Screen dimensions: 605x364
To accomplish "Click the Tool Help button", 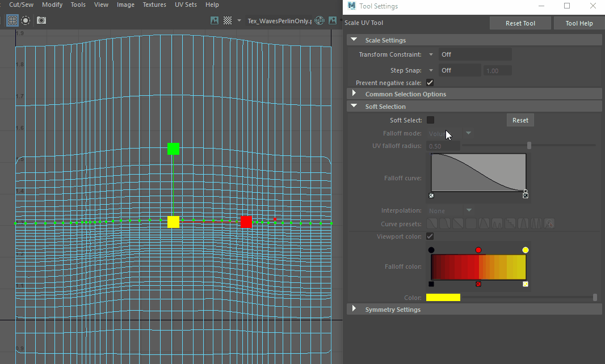I will point(579,23).
